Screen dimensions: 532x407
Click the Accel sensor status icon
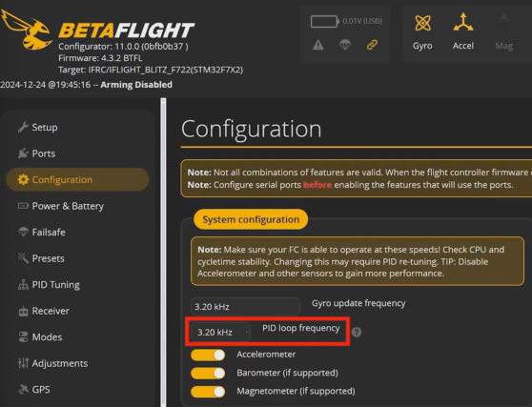click(x=463, y=22)
